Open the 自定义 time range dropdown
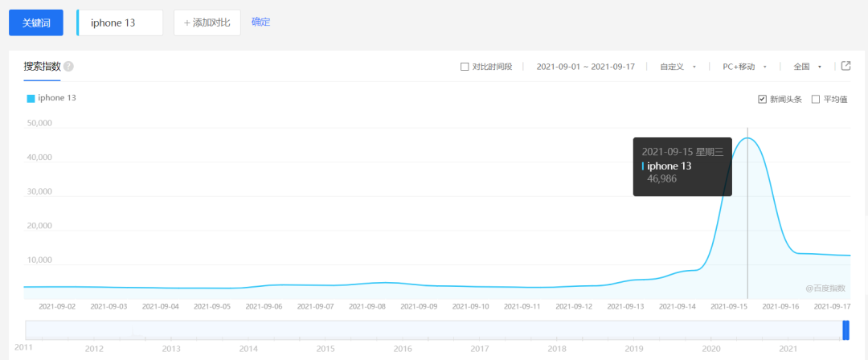 678,67
